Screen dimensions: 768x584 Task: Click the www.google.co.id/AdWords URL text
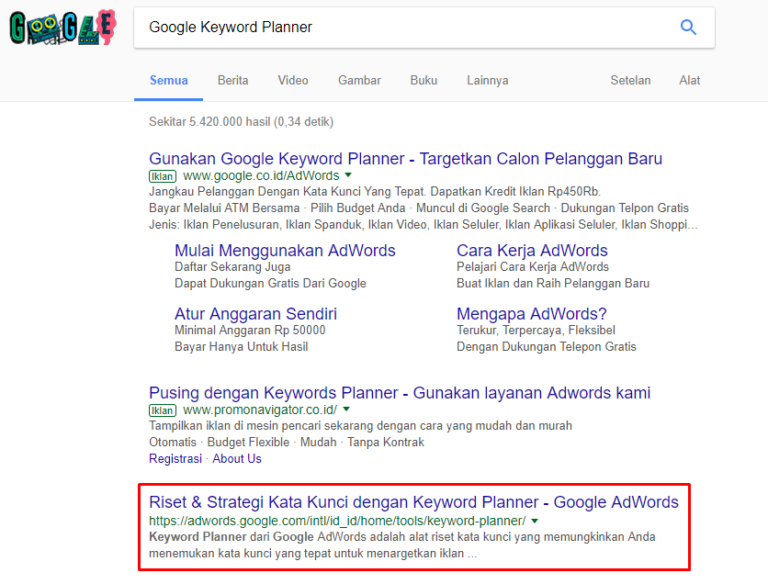click(261, 176)
